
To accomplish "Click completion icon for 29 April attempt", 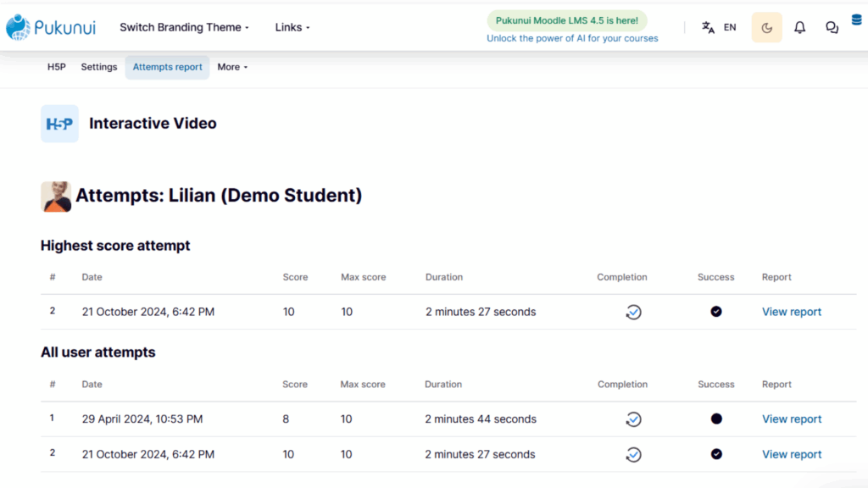I will point(633,419).
